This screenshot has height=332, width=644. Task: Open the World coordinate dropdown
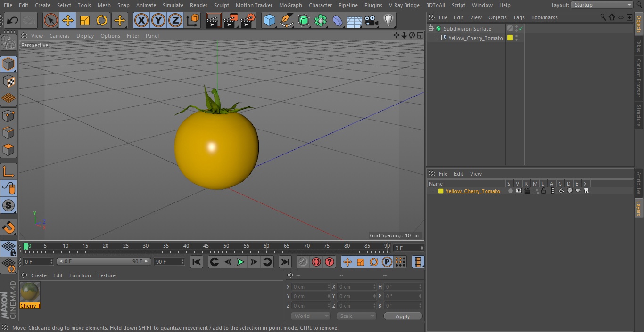[x=311, y=316]
